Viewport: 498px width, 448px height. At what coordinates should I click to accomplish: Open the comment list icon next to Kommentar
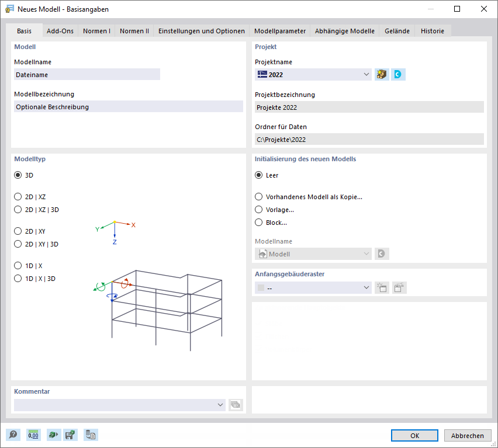click(236, 404)
